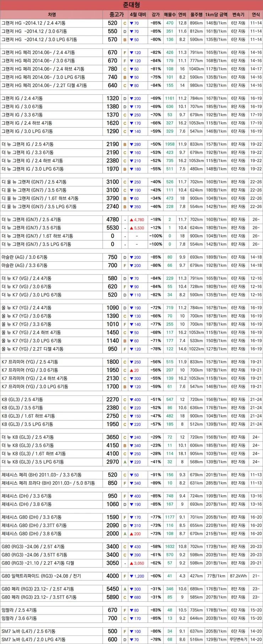Select row SM7 노바 (L47) / 2.5 6기통
The image size is (263, 644).
click(x=131, y=631)
